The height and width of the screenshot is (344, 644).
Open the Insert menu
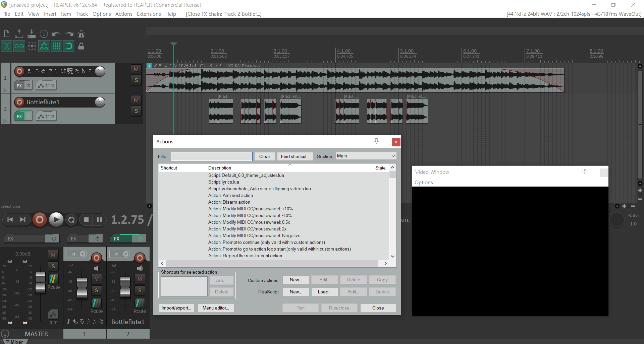coord(50,14)
